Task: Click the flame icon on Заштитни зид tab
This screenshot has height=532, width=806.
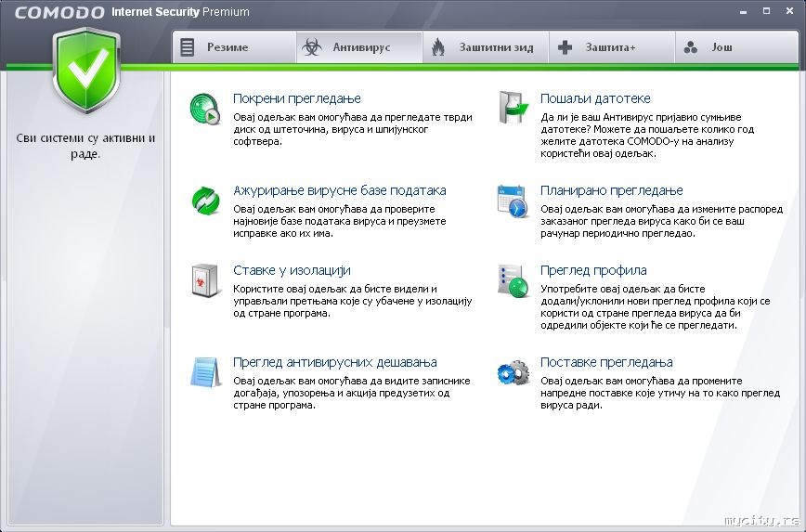Action: pos(438,47)
